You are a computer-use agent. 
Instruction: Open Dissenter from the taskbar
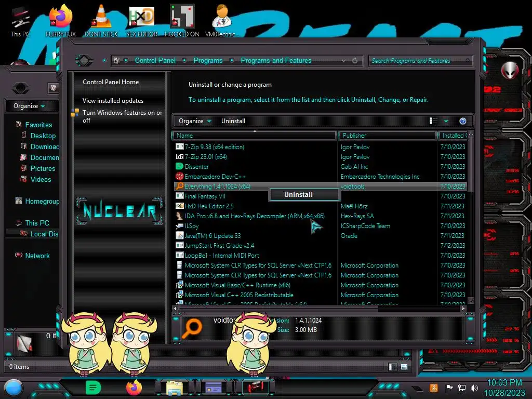tap(93, 388)
